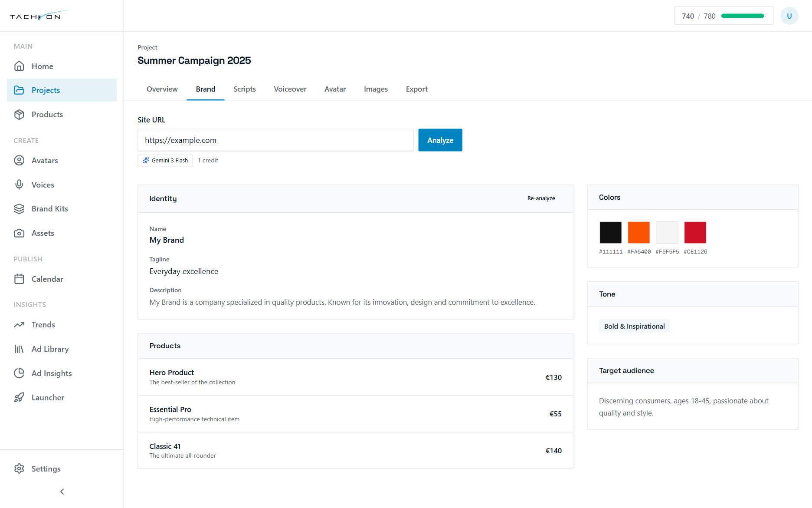The image size is (812, 508).
Task: Open the Scripts tab
Action: pyautogui.click(x=245, y=89)
